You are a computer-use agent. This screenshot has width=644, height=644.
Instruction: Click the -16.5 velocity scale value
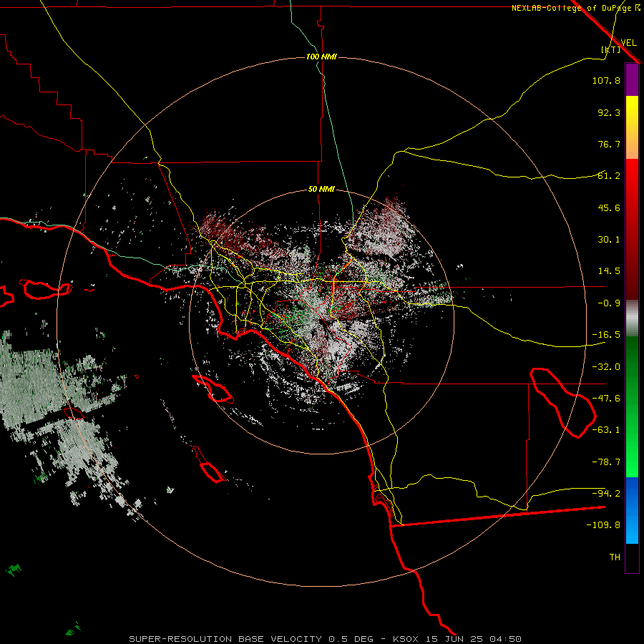click(606, 335)
